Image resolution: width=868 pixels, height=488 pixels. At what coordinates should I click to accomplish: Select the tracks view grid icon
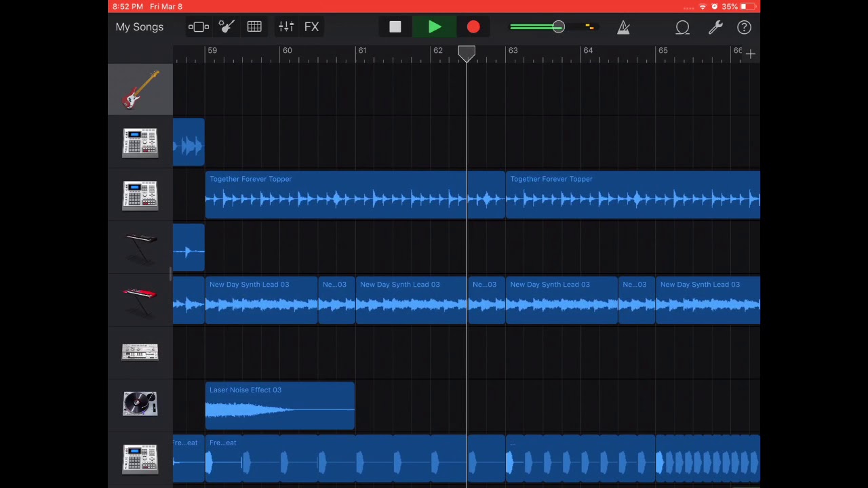click(x=254, y=27)
